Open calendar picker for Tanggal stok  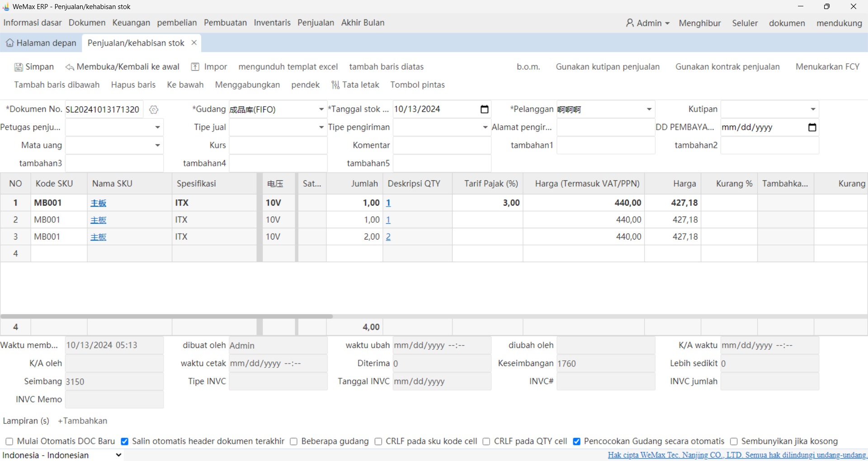(x=484, y=109)
